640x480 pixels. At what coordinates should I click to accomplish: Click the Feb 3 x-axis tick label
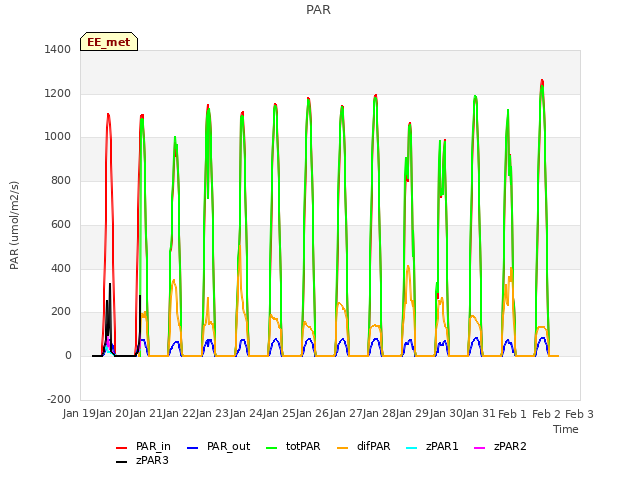point(579,414)
